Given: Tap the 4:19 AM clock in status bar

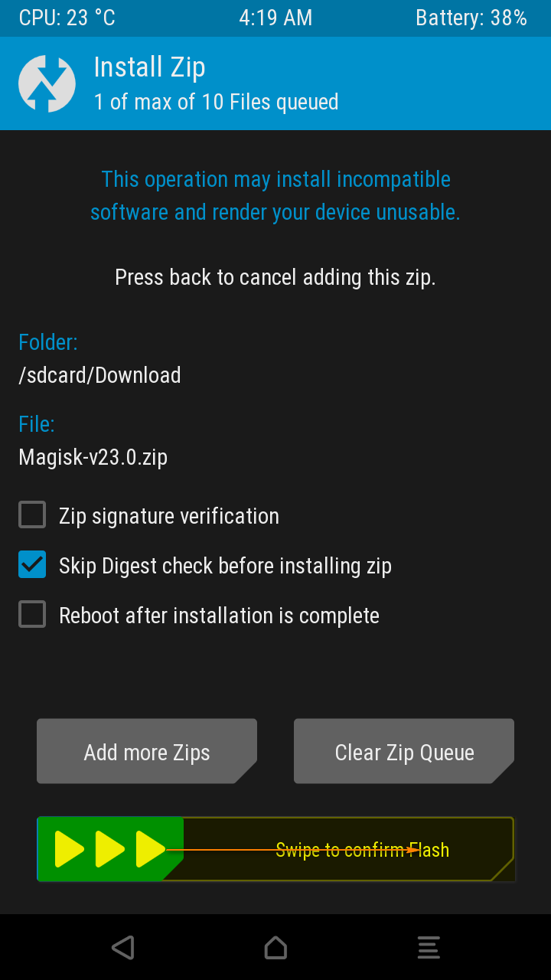Looking at the screenshot, I should coord(275,18).
